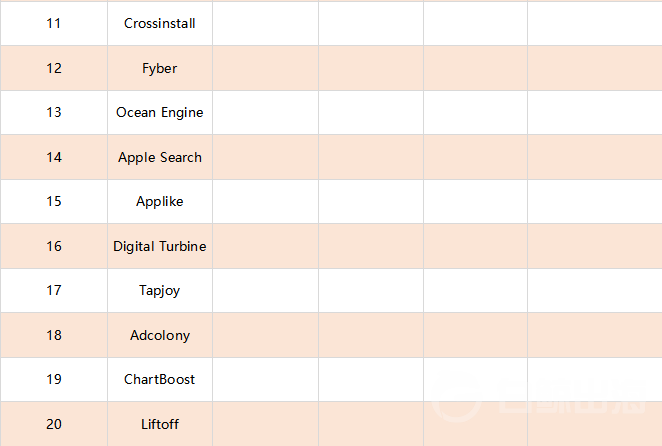Click rank number 15 cell

[x=54, y=201]
